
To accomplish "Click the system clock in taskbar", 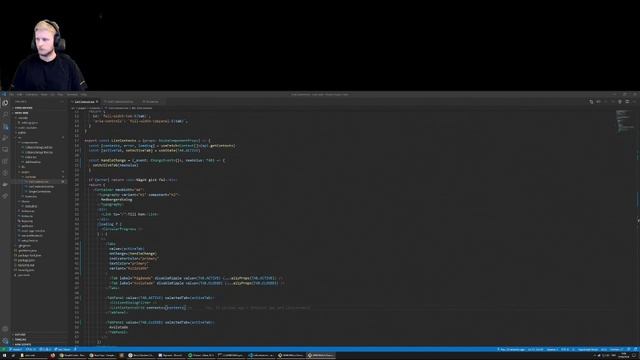I will [624, 356].
